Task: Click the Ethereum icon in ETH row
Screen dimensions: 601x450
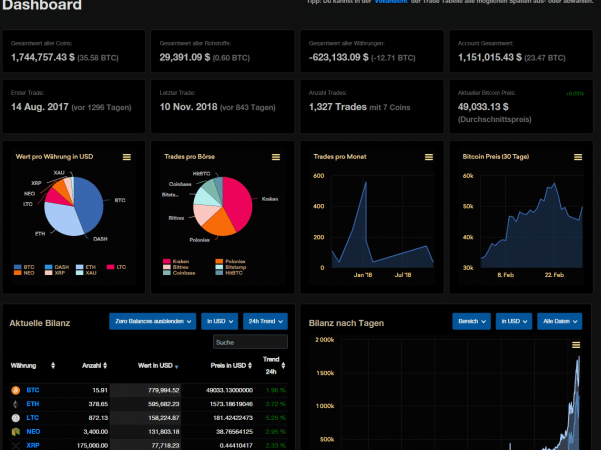Action: pos(16,404)
